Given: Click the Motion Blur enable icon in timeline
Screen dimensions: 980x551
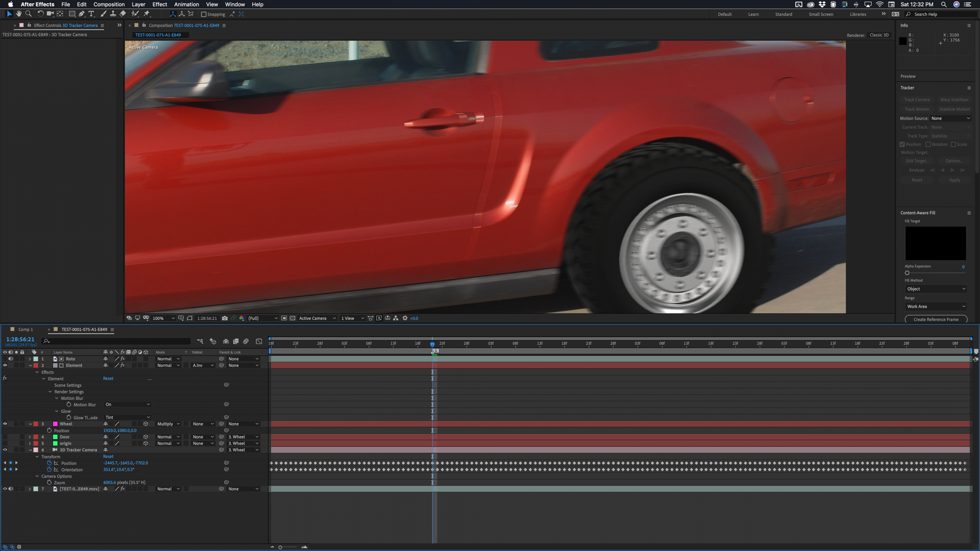Looking at the screenshot, I should pos(246,341).
